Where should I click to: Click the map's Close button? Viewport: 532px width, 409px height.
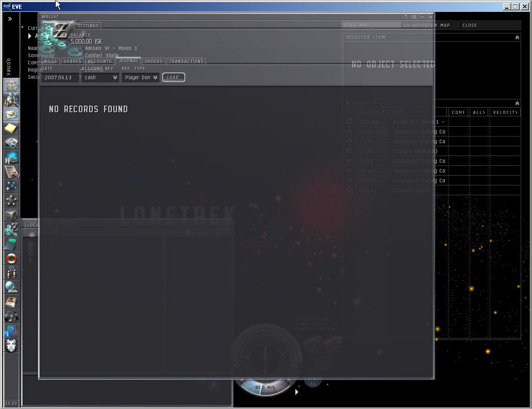click(490, 25)
